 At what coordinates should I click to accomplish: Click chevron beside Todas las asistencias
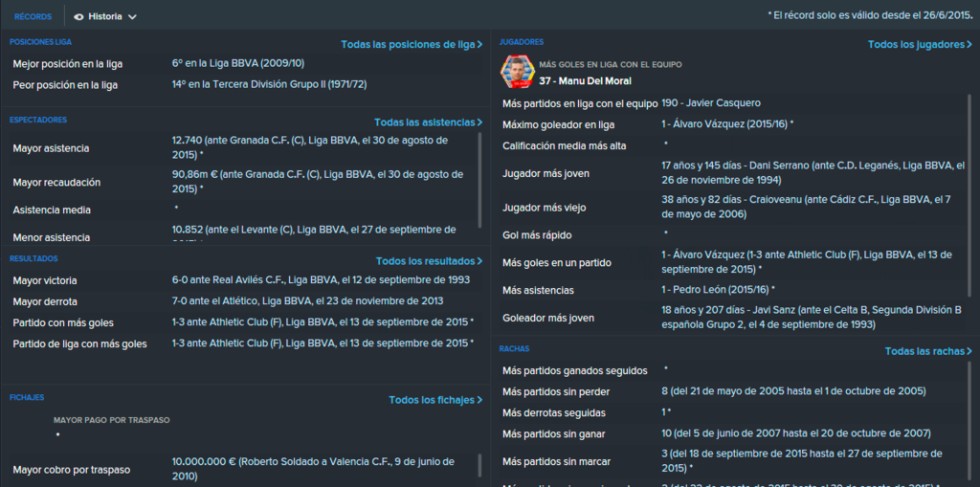[479, 122]
